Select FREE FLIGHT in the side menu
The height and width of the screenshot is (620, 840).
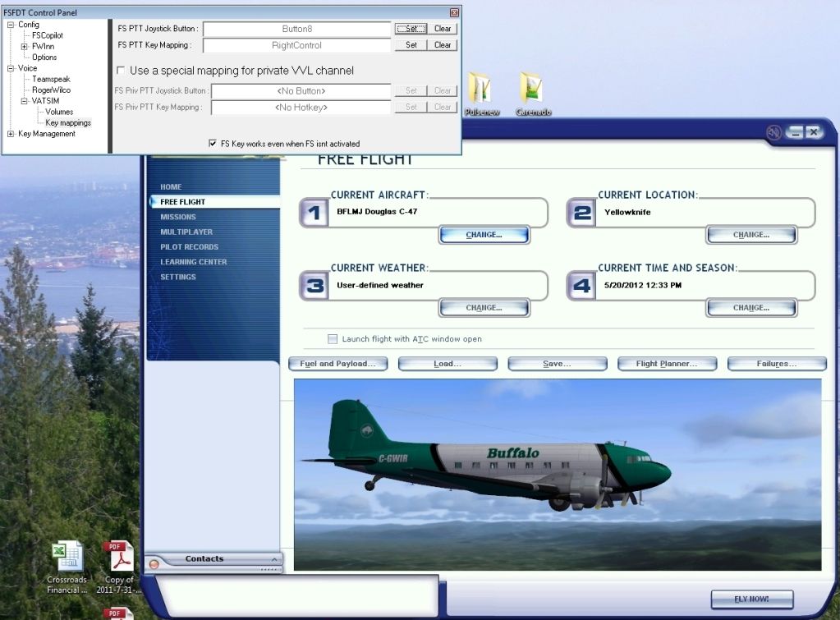182,202
